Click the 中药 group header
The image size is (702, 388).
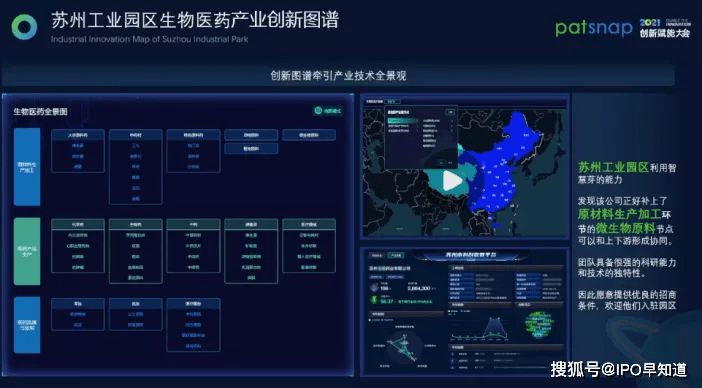pyautogui.click(x=193, y=224)
